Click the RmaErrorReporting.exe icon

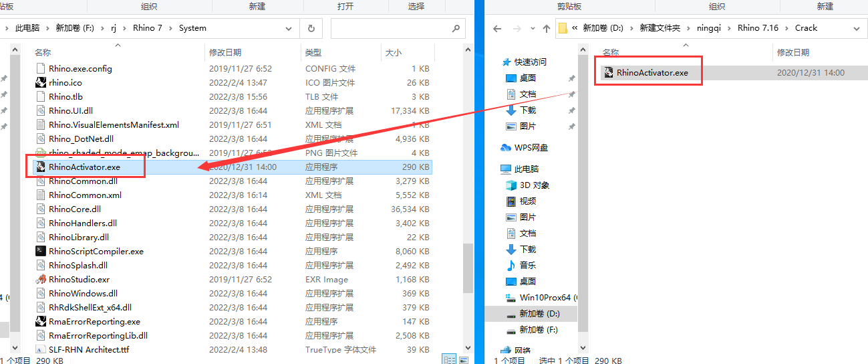(41, 321)
